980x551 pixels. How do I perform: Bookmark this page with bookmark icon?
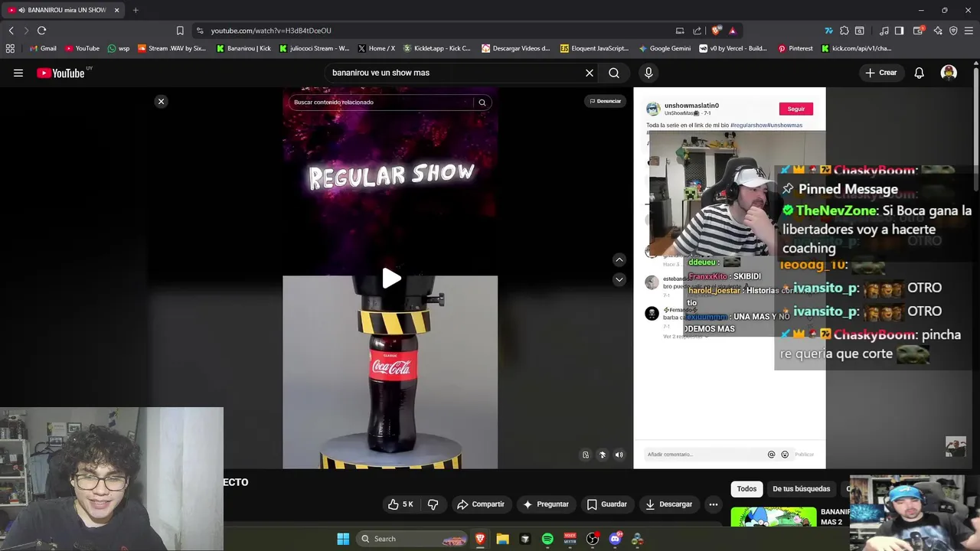coord(180,31)
